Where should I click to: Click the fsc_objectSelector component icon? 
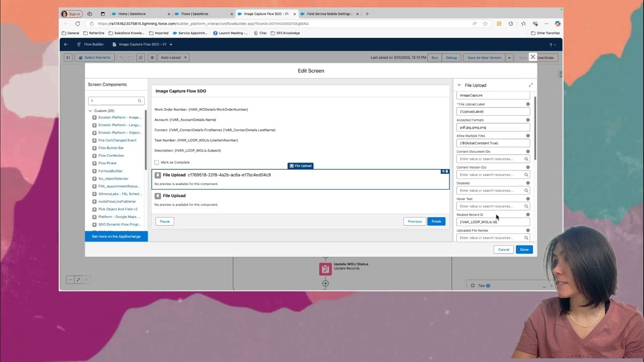point(95,178)
